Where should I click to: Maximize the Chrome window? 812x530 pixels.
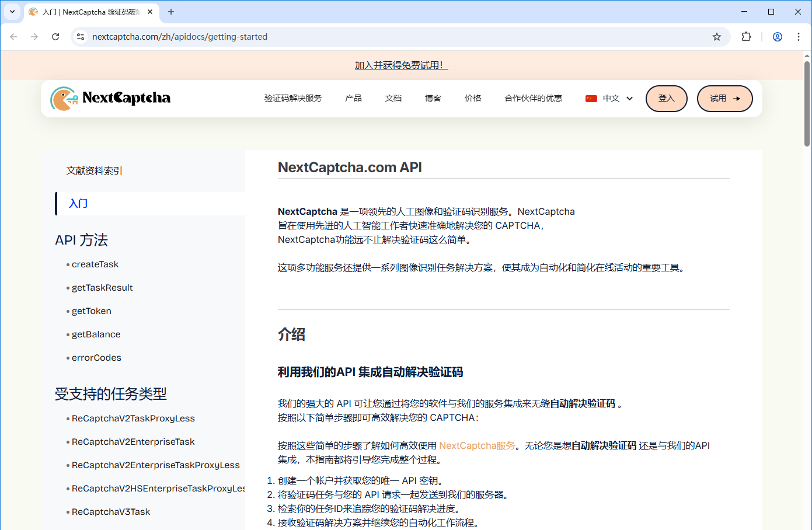pos(771,12)
